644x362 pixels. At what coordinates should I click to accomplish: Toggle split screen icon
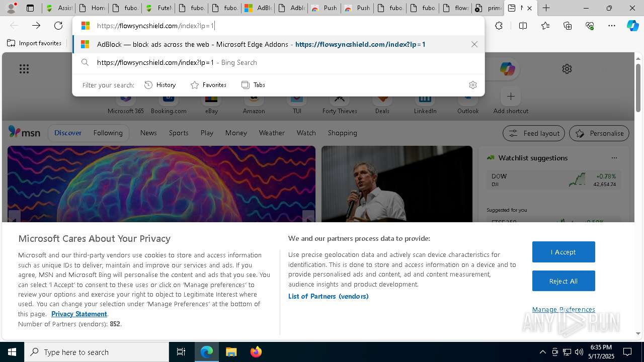tap(523, 26)
